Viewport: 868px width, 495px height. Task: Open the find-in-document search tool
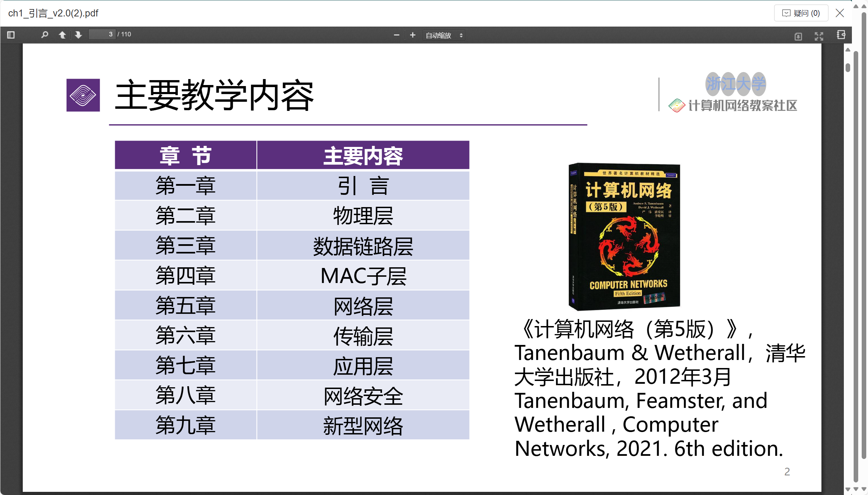click(44, 35)
